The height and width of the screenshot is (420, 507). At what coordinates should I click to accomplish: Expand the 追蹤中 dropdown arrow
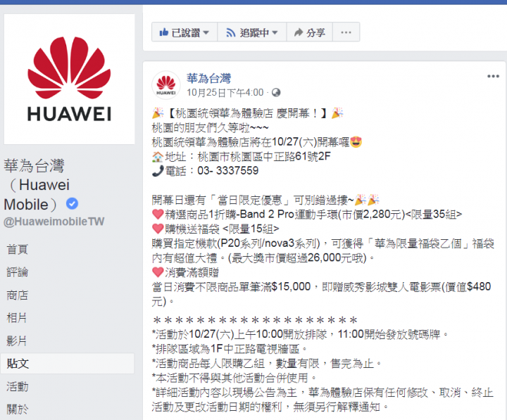point(275,32)
